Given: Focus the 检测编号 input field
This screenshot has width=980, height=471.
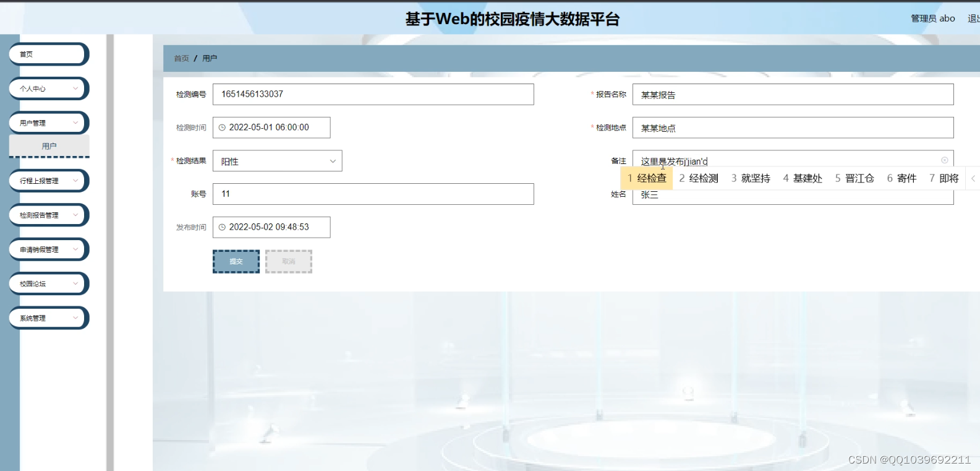Looking at the screenshot, I should (x=373, y=94).
